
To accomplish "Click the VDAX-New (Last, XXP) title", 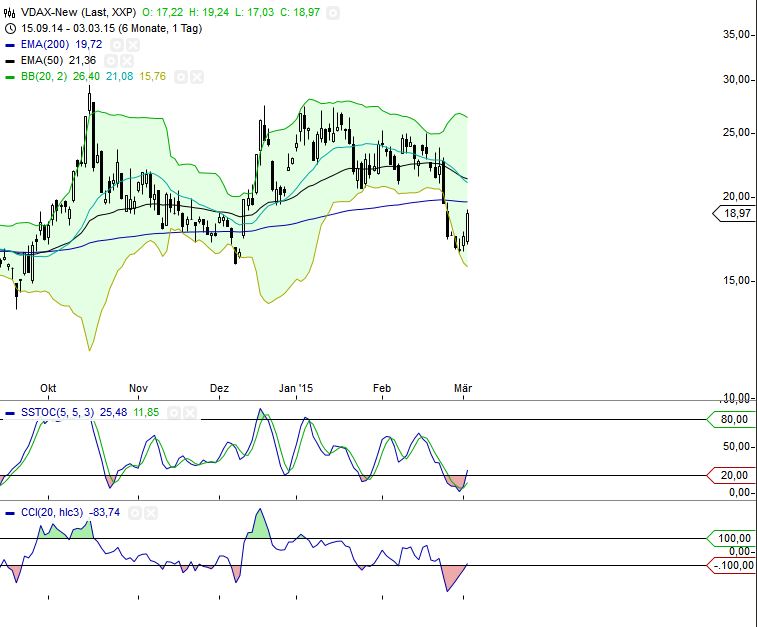I will (x=78, y=12).
